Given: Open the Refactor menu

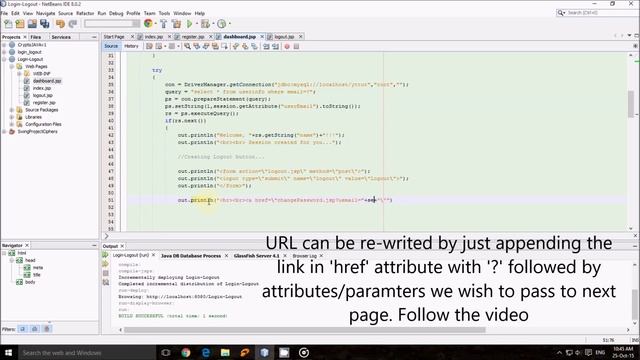Looking at the screenshot, I should (x=85, y=13).
